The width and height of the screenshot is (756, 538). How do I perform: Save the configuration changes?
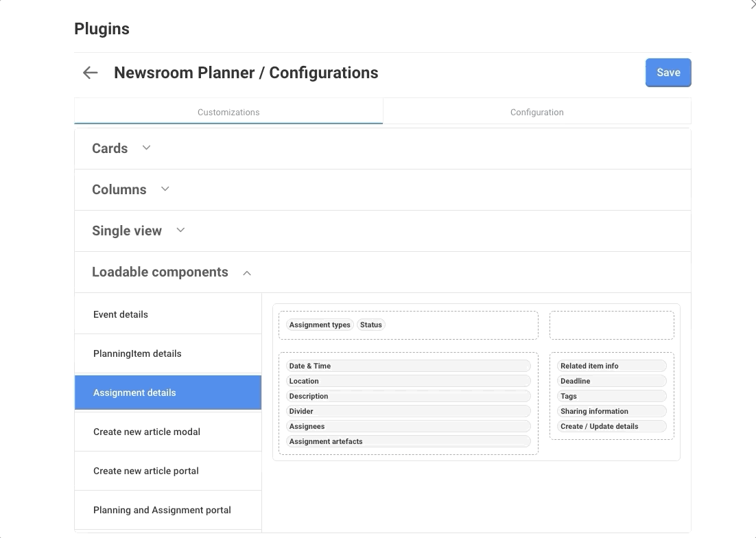[x=668, y=73]
